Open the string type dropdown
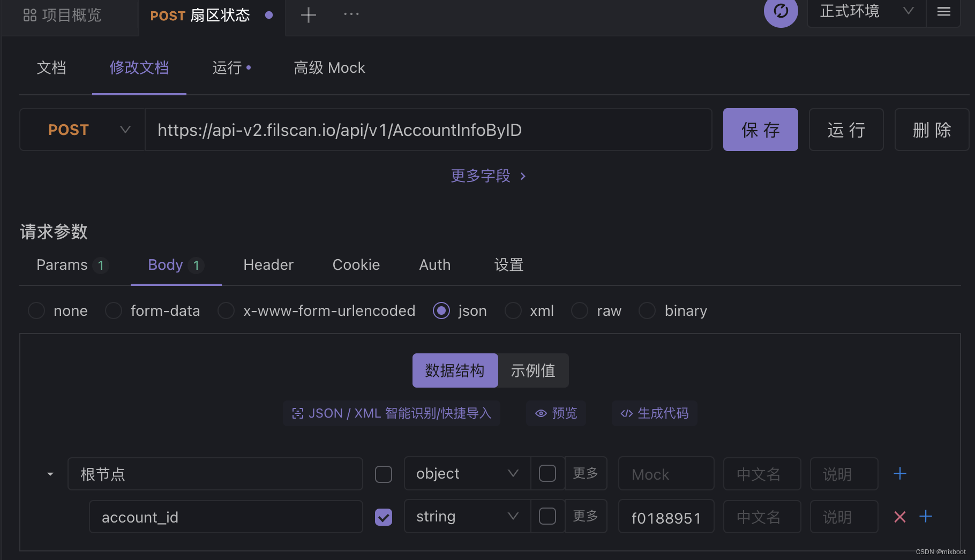Image resolution: width=975 pixels, height=560 pixels. pyautogui.click(x=467, y=516)
